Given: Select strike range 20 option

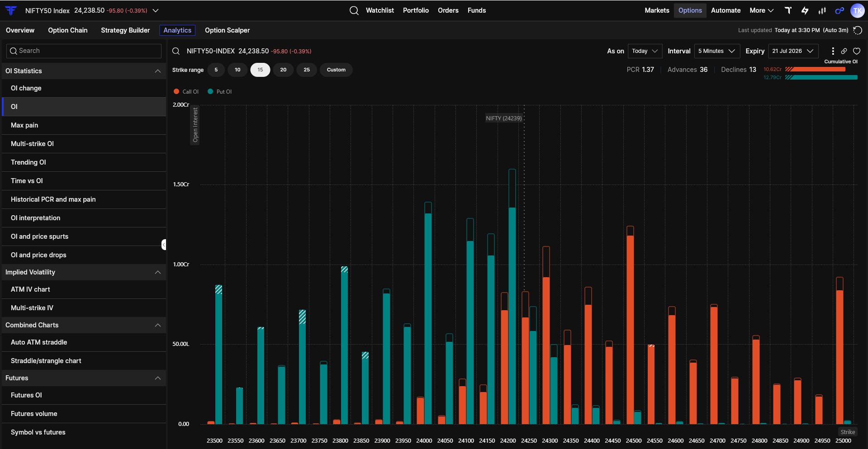Looking at the screenshot, I should click(x=283, y=70).
